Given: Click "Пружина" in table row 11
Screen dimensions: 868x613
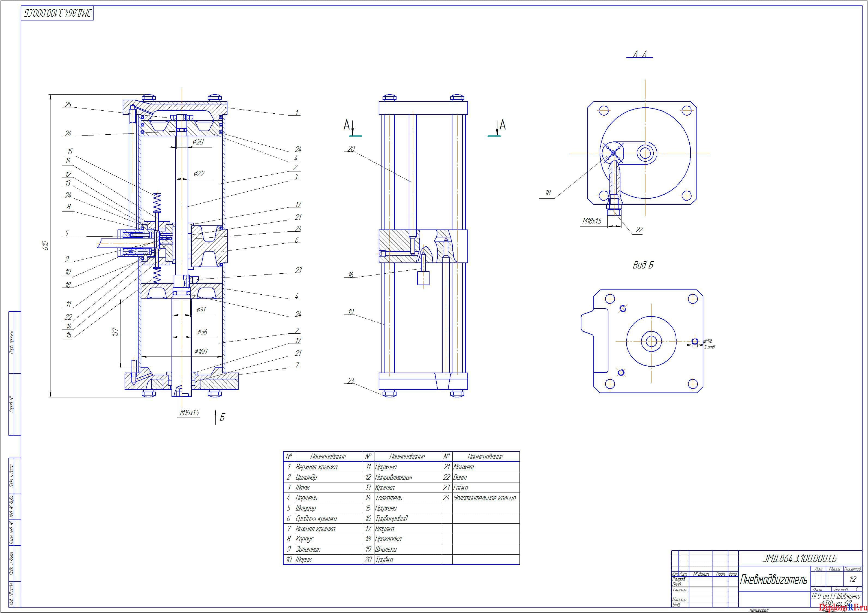Looking at the screenshot, I should [386, 467].
